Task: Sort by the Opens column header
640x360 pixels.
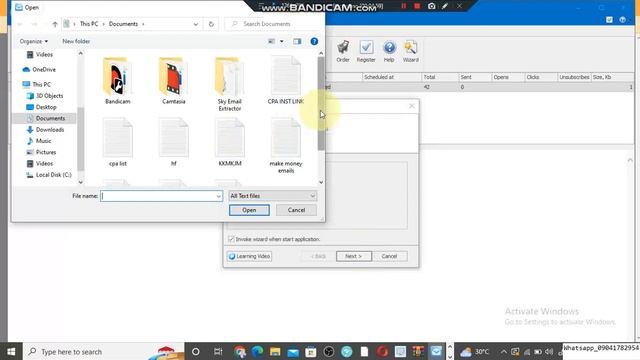Action: 507,77
